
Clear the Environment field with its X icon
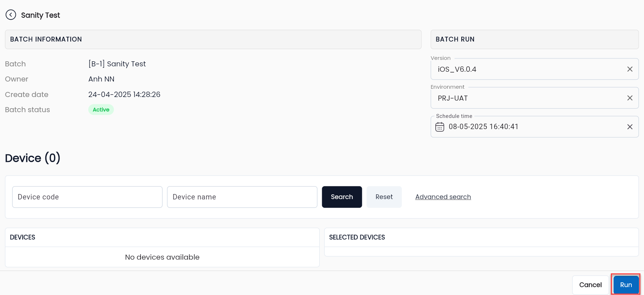[x=630, y=98]
